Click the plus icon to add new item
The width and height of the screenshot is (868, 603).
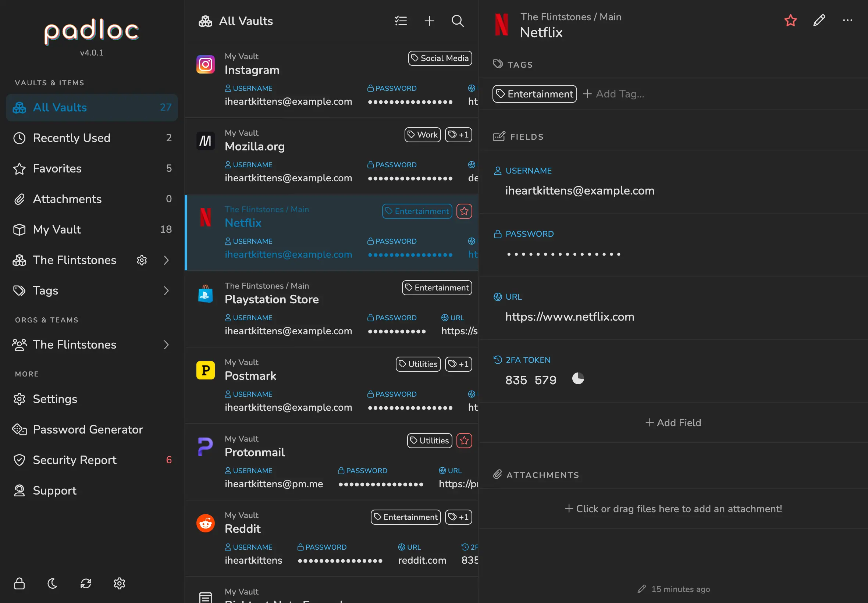pyautogui.click(x=429, y=21)
